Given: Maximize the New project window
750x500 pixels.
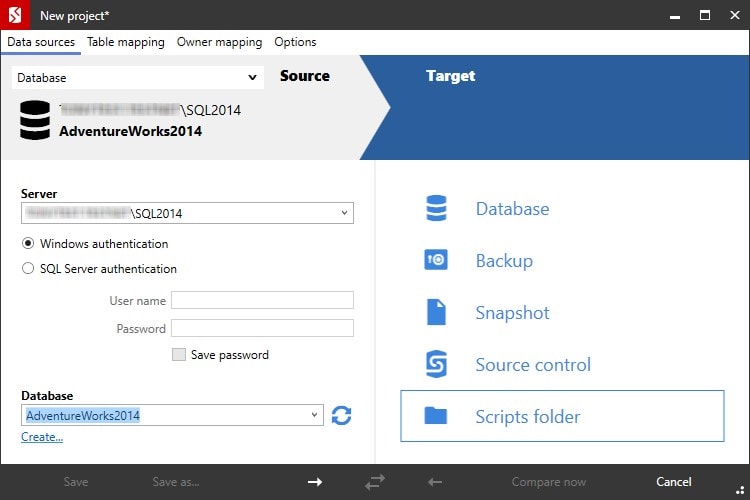Looking at the screenshot, I should 705,15.
